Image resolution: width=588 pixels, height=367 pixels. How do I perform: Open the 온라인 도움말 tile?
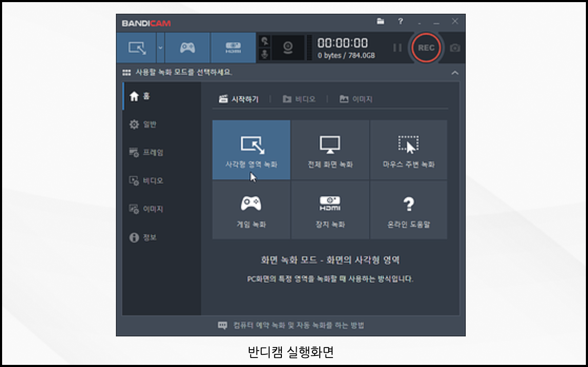click(x=408, y=210)
